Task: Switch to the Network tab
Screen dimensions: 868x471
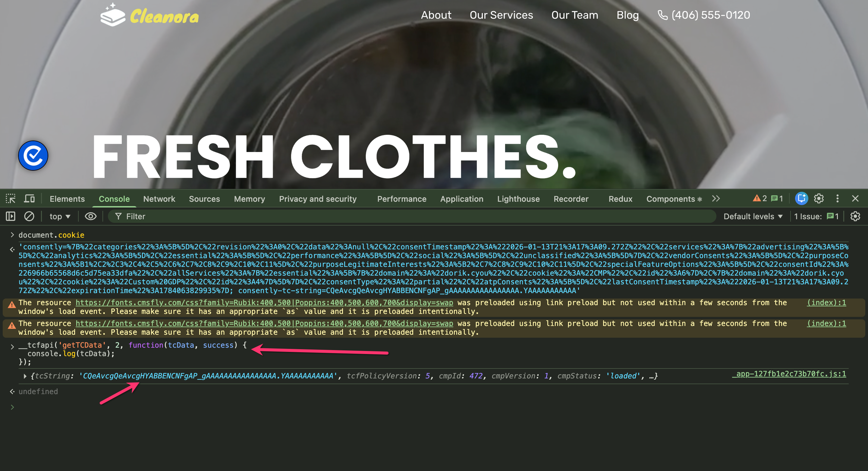Action: [159, 199]
